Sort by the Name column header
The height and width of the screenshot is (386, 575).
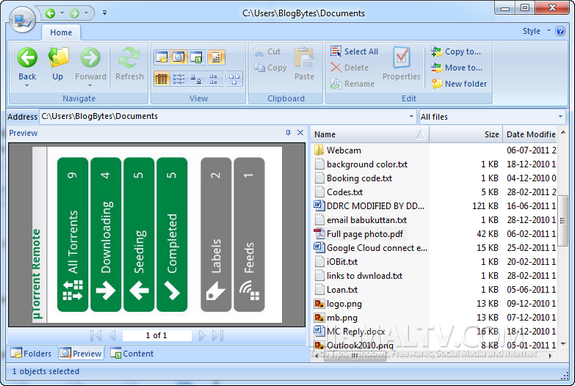coord(370,135)
